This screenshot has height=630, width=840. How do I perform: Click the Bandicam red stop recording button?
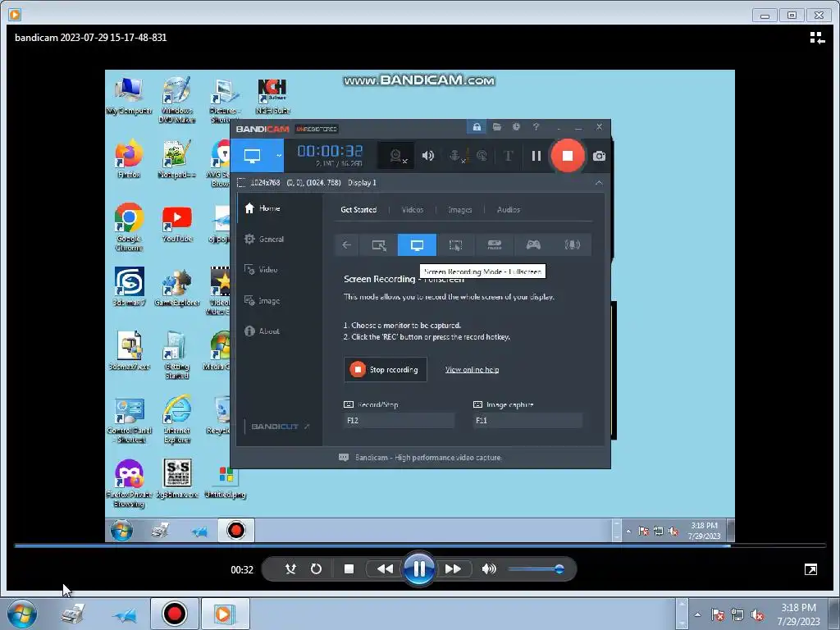click(568, 156)
